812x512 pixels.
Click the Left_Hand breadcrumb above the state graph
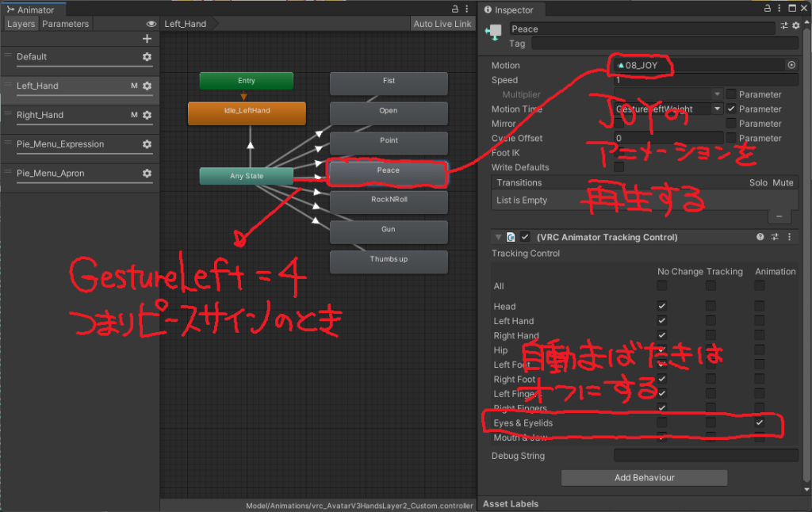[x=184, y=23]
